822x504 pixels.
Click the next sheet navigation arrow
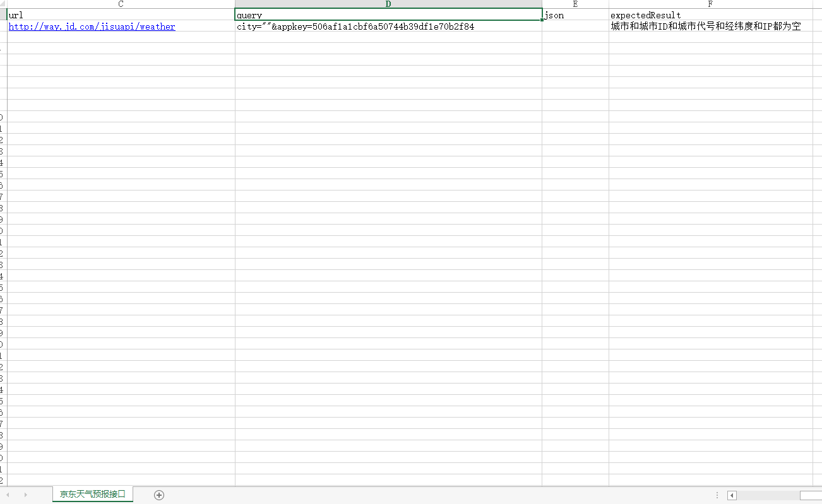25,495
